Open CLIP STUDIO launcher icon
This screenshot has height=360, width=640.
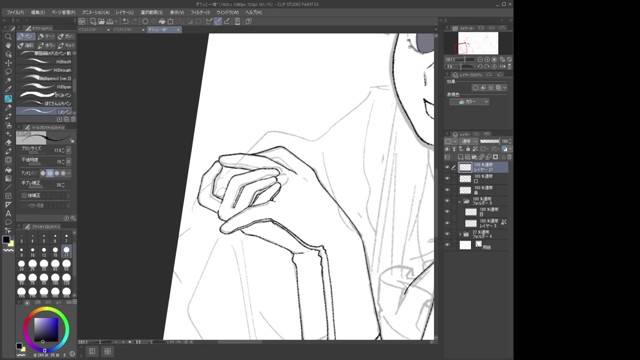[x=82, y=21]
